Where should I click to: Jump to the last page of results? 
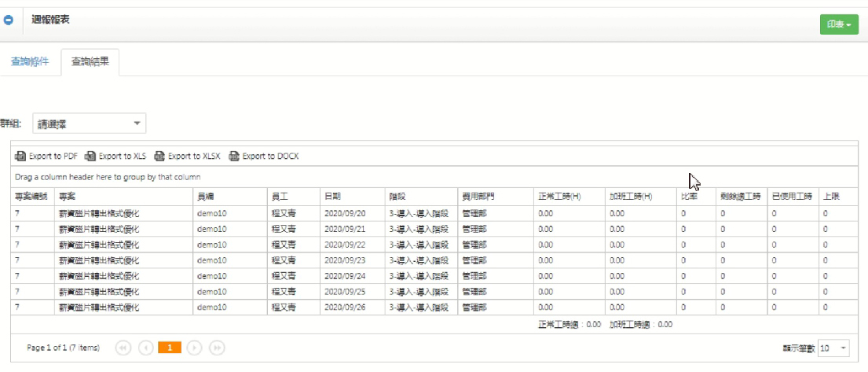[218, 348]
